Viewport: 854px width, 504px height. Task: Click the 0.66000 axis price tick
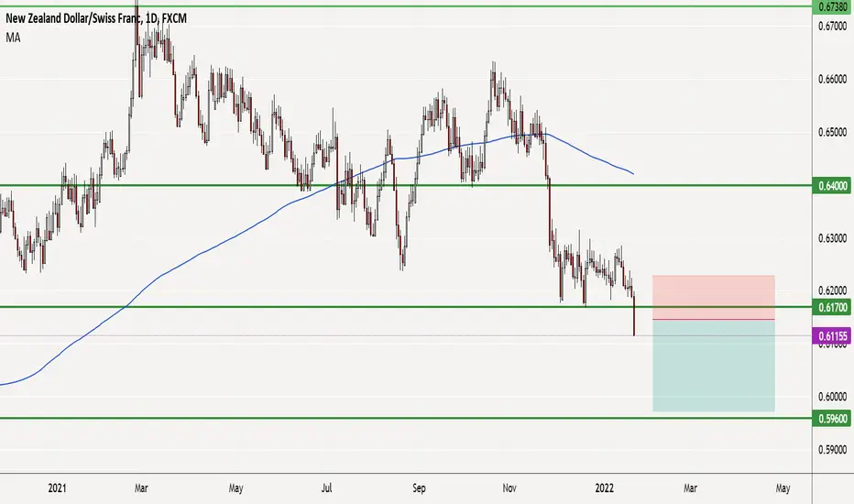(833, 79)
